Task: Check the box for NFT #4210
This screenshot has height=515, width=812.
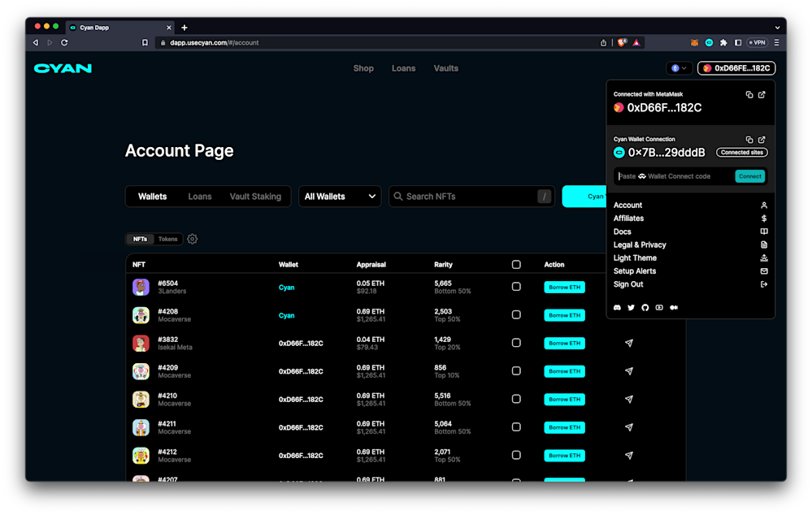Action: point(516,399)
